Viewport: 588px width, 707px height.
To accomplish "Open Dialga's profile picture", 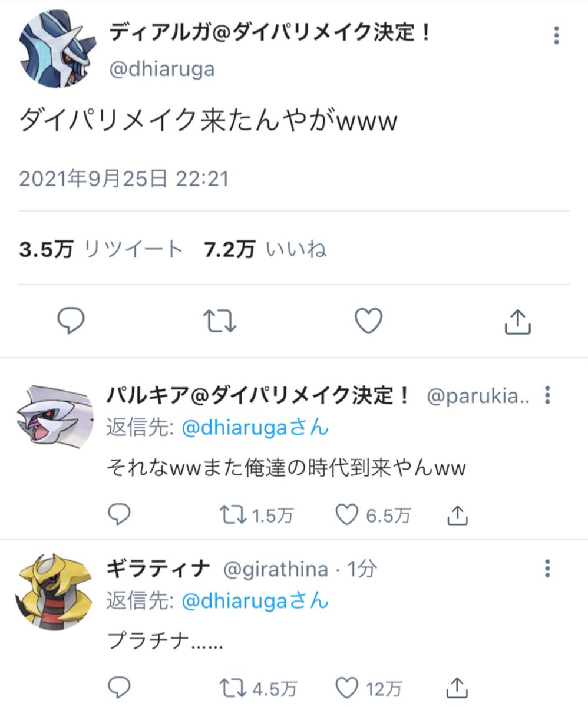I will 55,49.
